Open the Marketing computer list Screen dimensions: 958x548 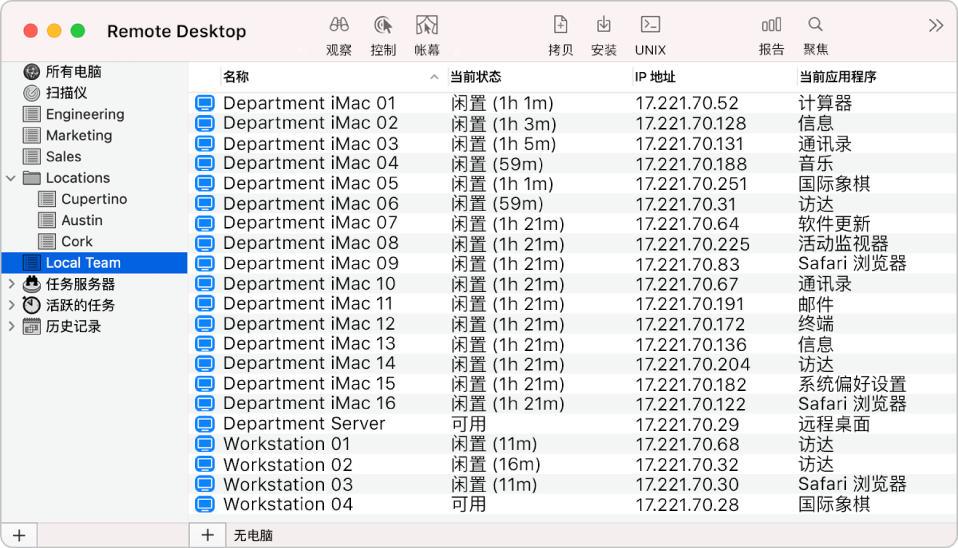tap(79, 135)
